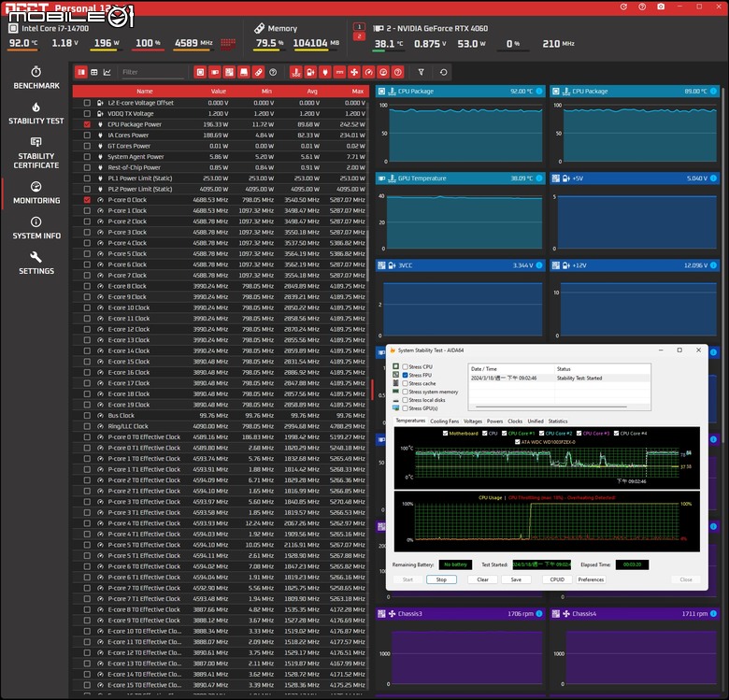The image size is (729, 700).
Task: Open the Unified tab in AIDA64
Action: pos(536,421)
